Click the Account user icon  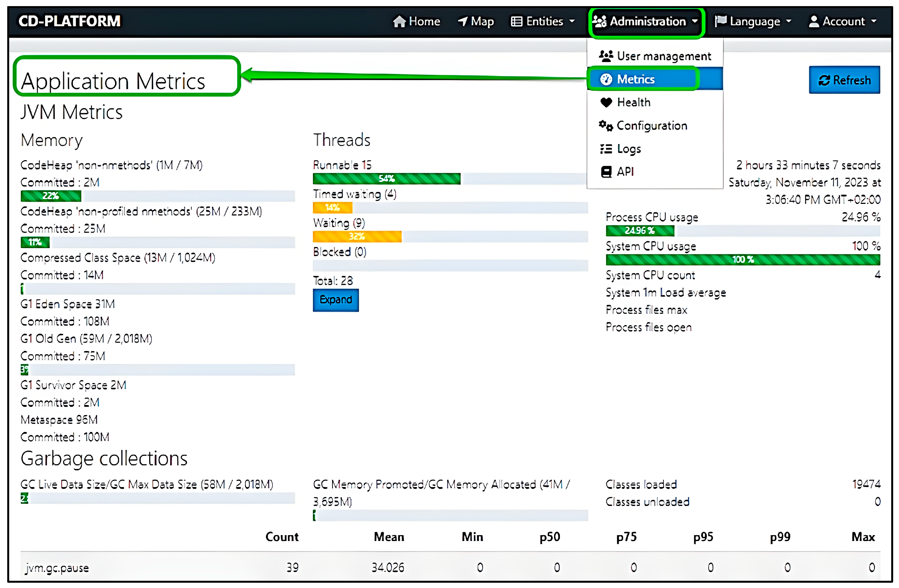[x=814, y=21]
